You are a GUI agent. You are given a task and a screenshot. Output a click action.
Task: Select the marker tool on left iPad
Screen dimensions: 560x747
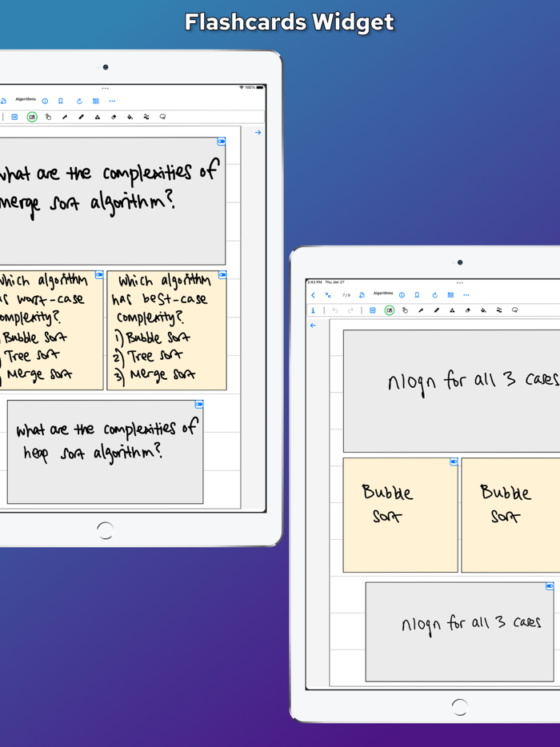81,117
